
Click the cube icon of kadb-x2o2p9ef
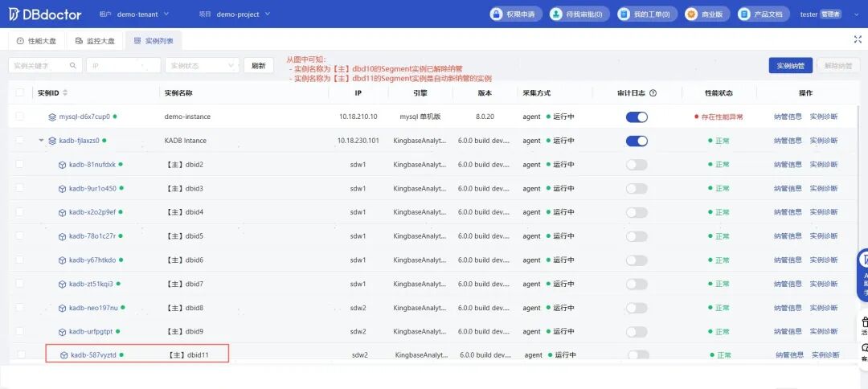coord(62,212)
